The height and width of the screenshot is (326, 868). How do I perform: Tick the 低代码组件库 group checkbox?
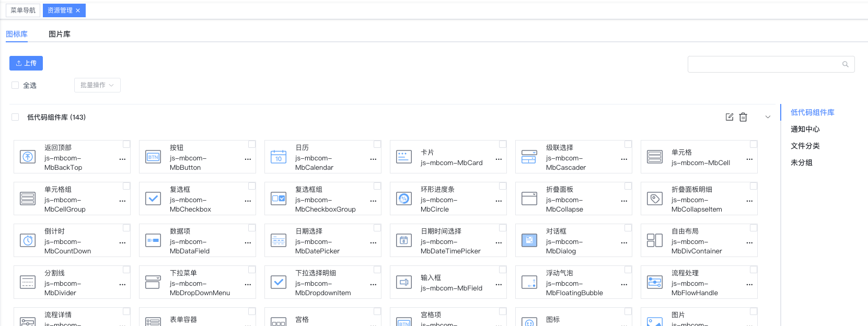click(x=15, y=117)
